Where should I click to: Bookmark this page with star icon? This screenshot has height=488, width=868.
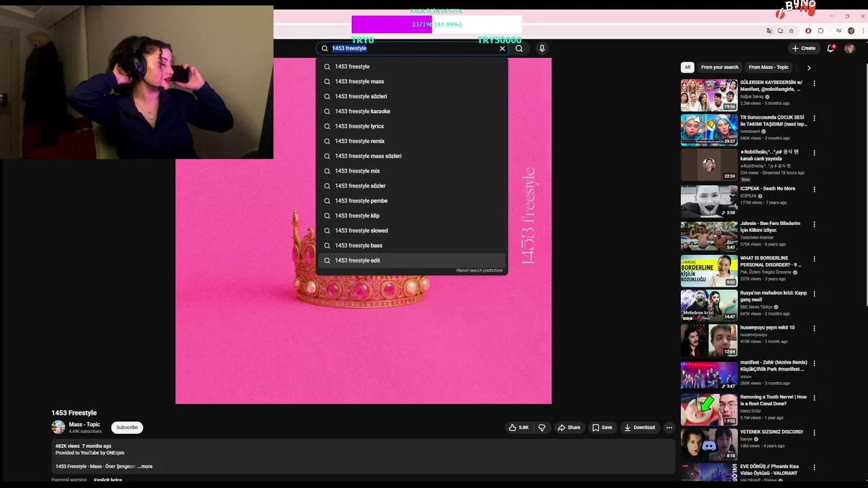(x=791, y=30)
